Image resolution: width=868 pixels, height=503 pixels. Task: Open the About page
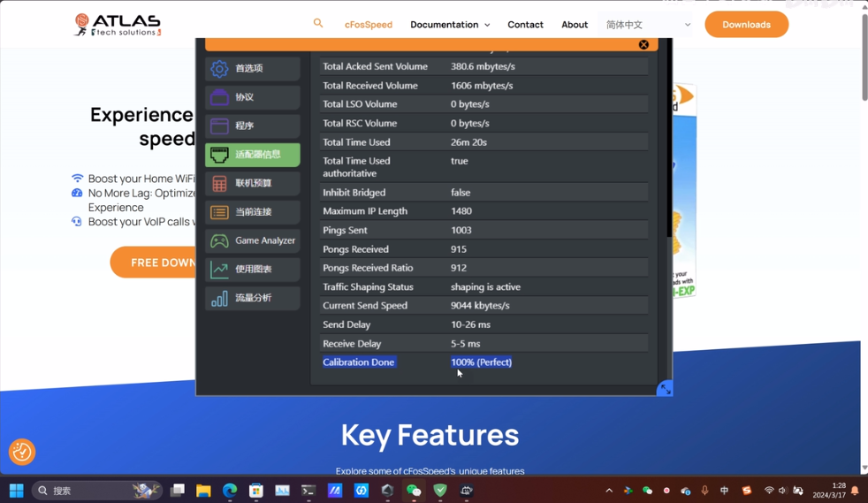point(575,25)
